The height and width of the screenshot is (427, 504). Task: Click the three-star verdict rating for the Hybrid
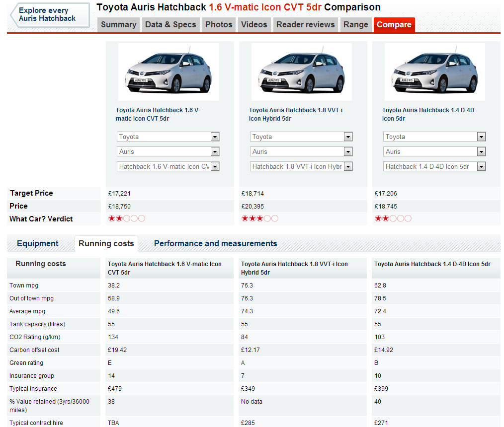(259, 218)
